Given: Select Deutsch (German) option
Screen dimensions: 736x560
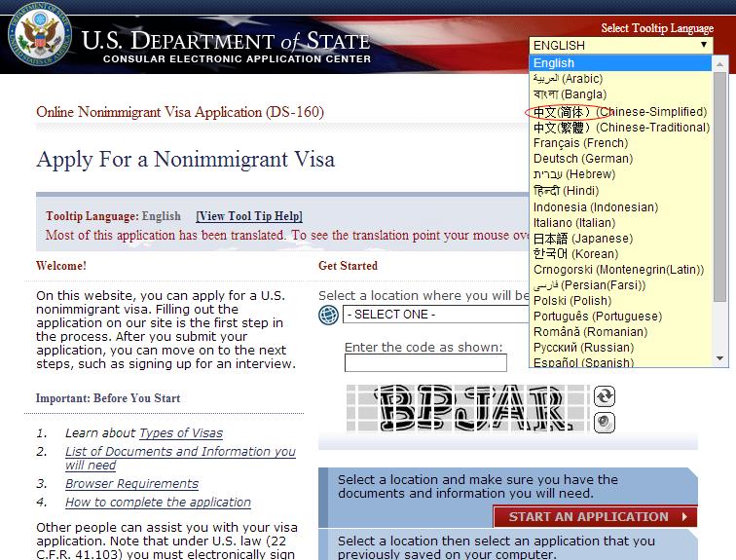Looking at the screenshot, I should (620, 158).
